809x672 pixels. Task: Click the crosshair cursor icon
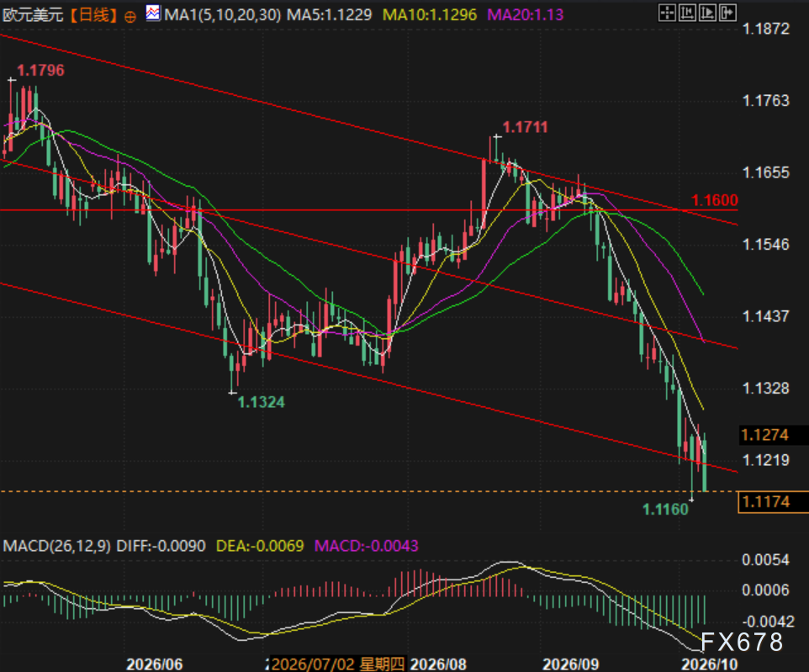(667, 13)
